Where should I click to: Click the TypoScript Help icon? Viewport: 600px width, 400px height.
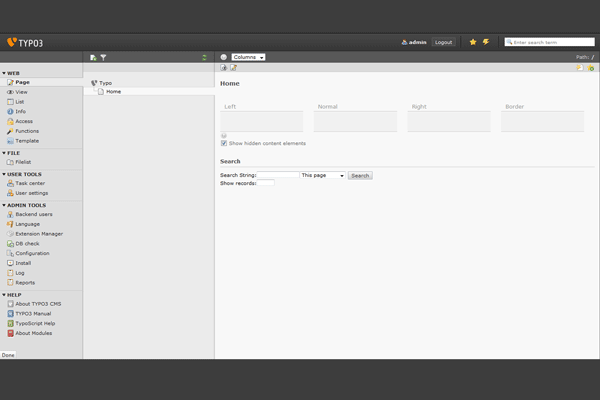[10, 323]
